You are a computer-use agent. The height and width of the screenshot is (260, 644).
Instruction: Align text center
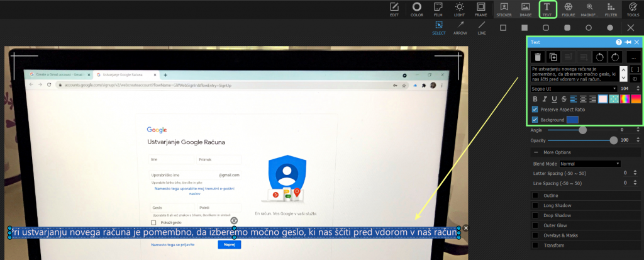pyautogui.click(x=583, y=99)
